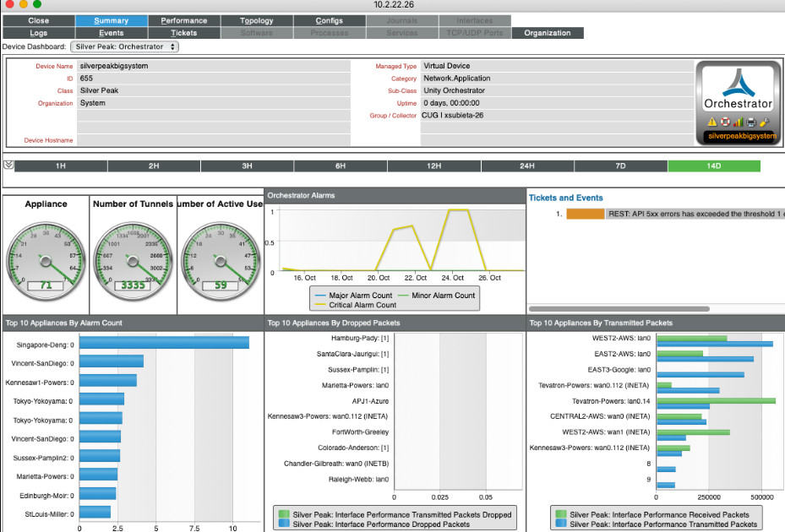Collapse the timeline bar with the double-chevron icon
785x532 pixels.
pyautogui.click(x=9, y=166)
